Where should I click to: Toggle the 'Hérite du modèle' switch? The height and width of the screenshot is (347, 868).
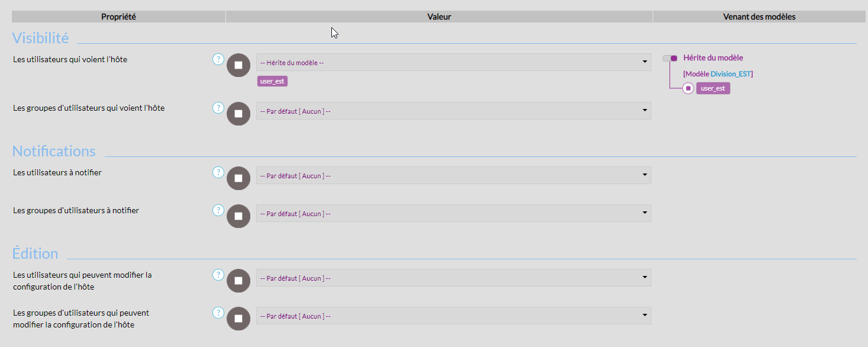pyautogui.click(x=670, y=58)
